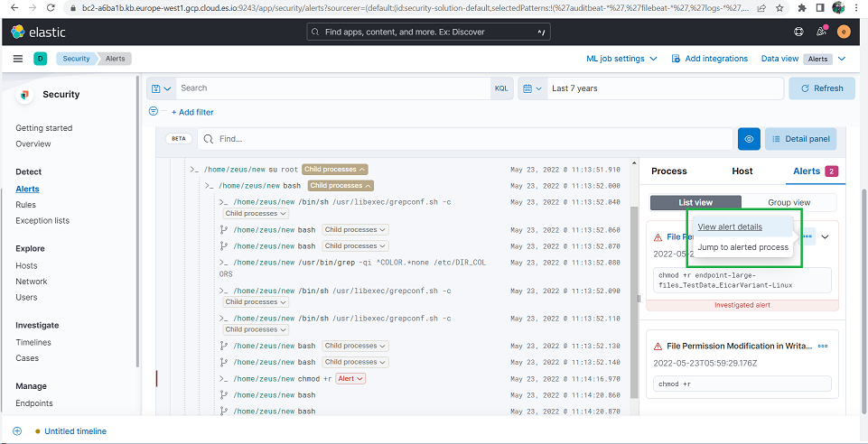Open the hamburger navigation menu
Screen dimensions: 868x444
tap(18, 59)
